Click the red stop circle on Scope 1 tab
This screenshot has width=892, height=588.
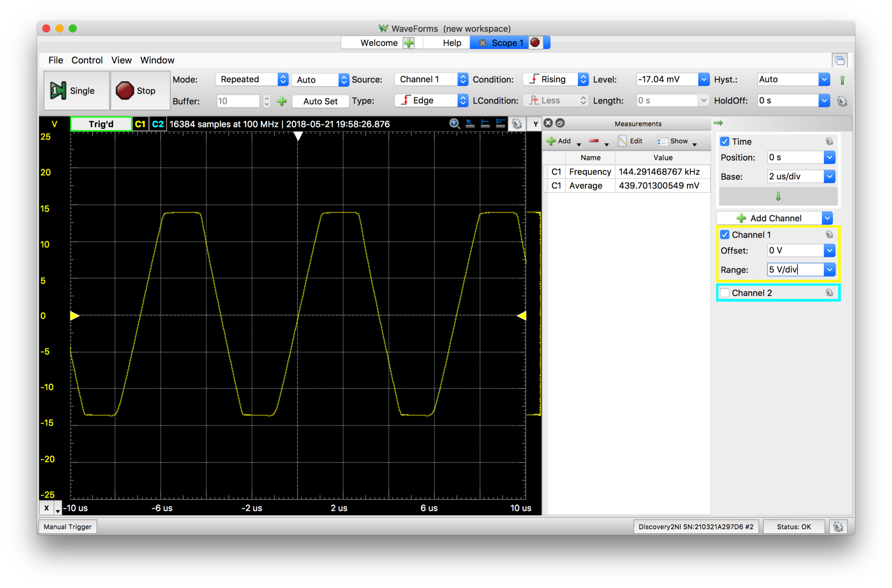[x=535, y=43]
